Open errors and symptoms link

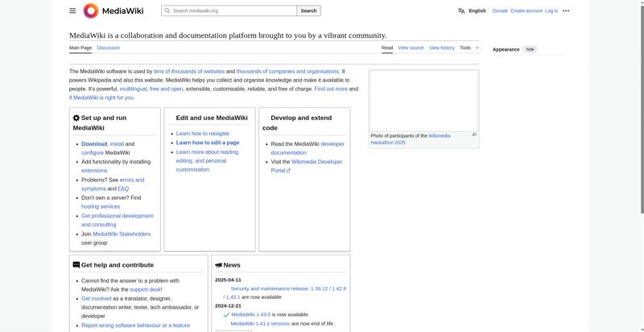113,184
